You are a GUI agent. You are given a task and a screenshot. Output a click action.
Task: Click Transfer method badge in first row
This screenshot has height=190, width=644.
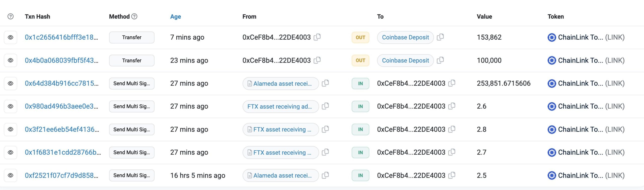click(x=132, y=37)
